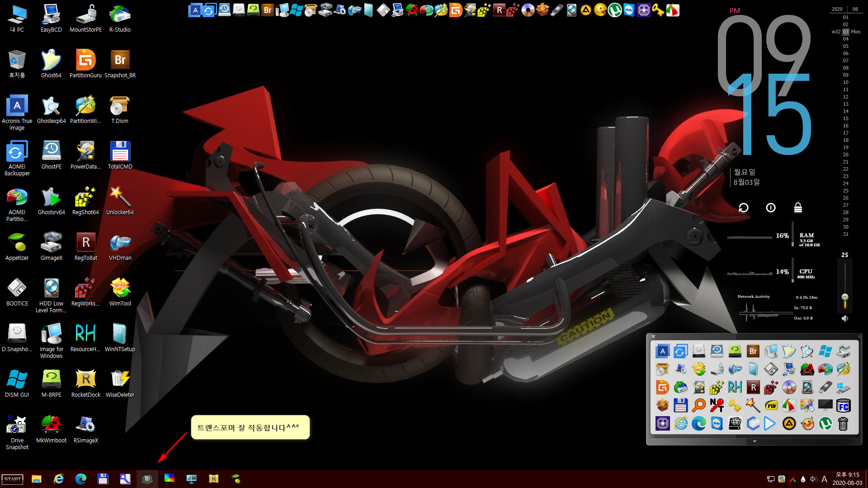This screenshot has height=488, width=868.
Task: Expand launcher panel bottom arrow
Action: (755, 441)
